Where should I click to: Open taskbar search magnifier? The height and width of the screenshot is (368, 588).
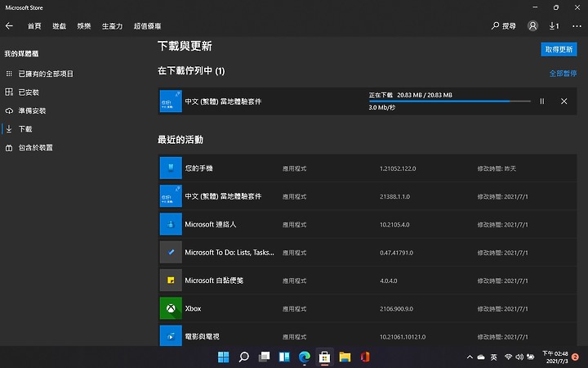pyautogui.click(x=243, y=357)
